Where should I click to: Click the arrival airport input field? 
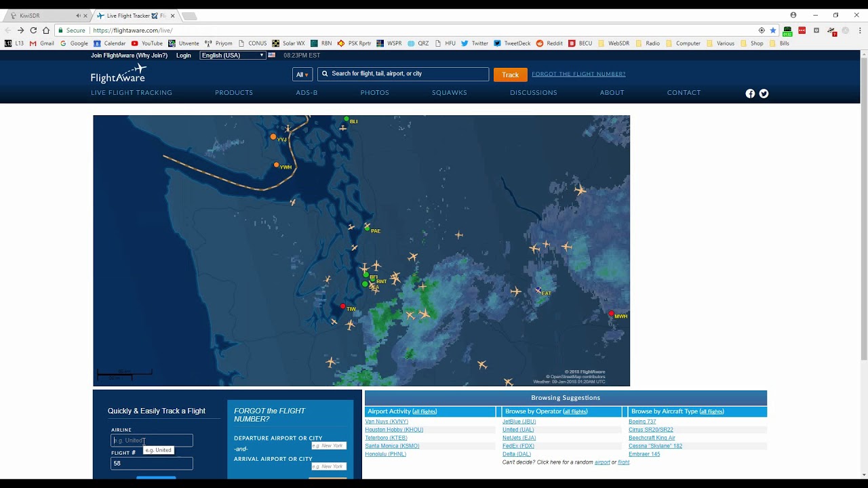click(329, 466)
